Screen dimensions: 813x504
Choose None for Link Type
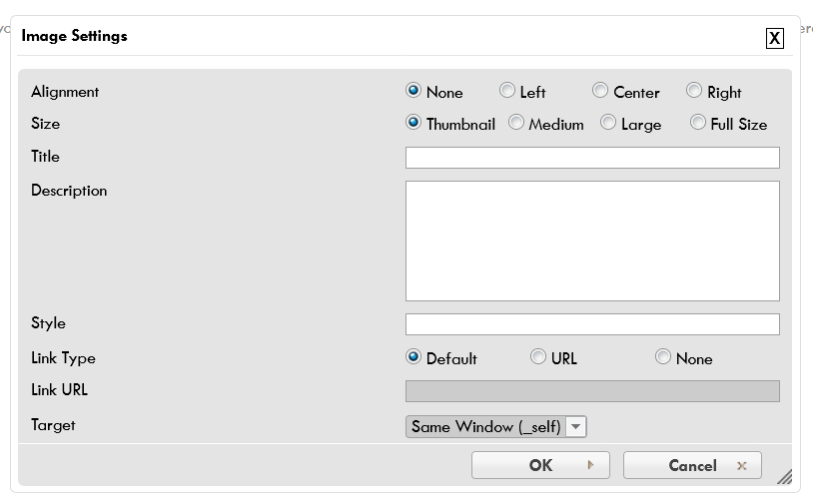click(663, 357)
